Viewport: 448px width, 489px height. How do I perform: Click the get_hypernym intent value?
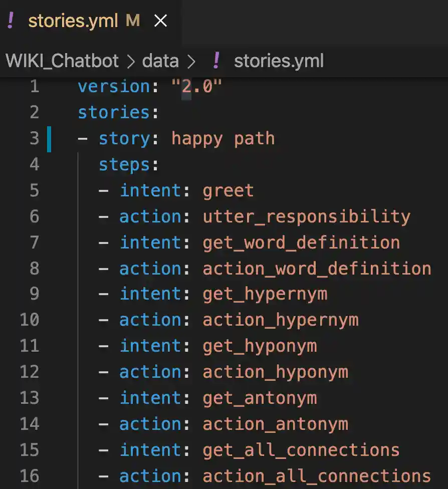(x=265, y=294)
